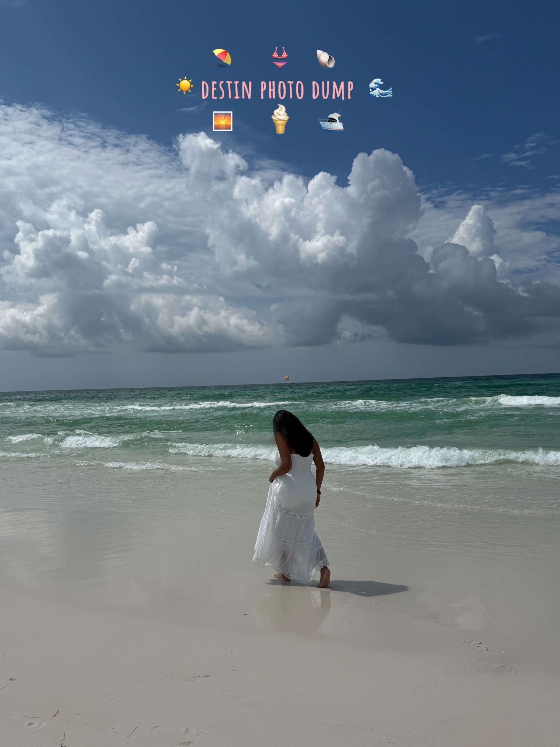This screenshot has height=747, width=560.
Task: Click the pink bikini emoji
Action: pyautogui.click(x=280, y=57)
